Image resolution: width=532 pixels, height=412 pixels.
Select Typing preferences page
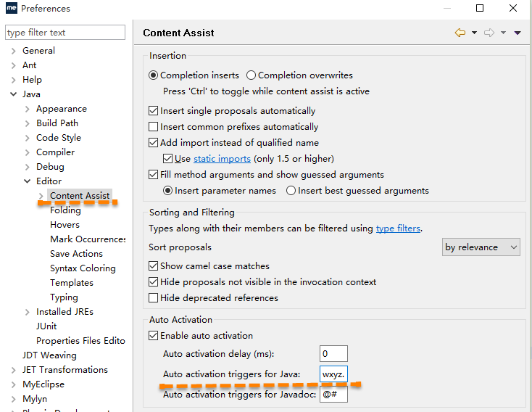pos(64,297)
